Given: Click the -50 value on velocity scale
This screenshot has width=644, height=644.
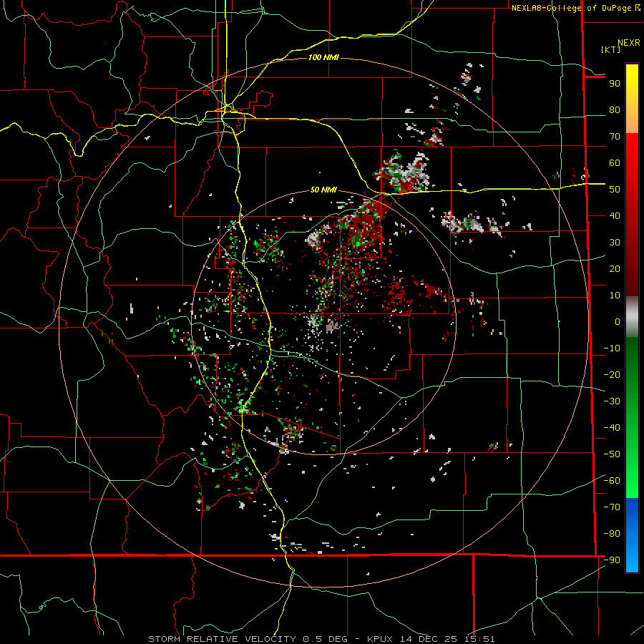Looking at the screenshot, I should [x=612, y=454].
